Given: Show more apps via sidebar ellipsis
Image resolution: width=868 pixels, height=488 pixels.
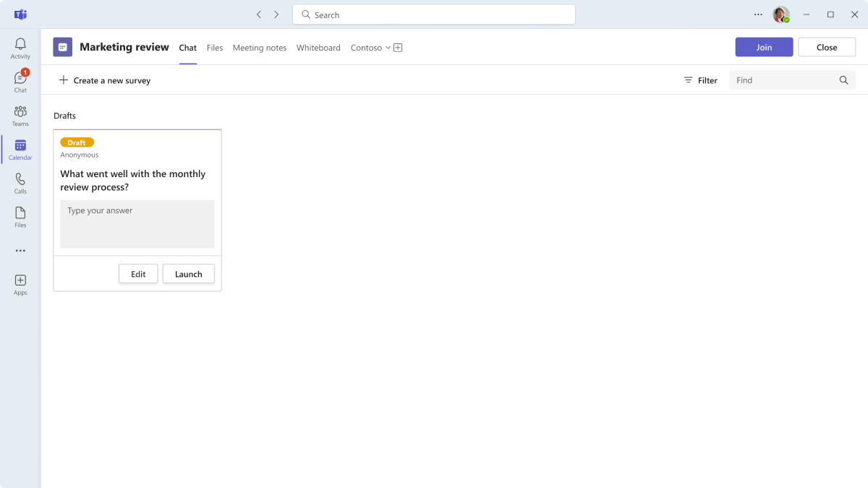Looking at the screenshot, I should click(x=20, y=251).
